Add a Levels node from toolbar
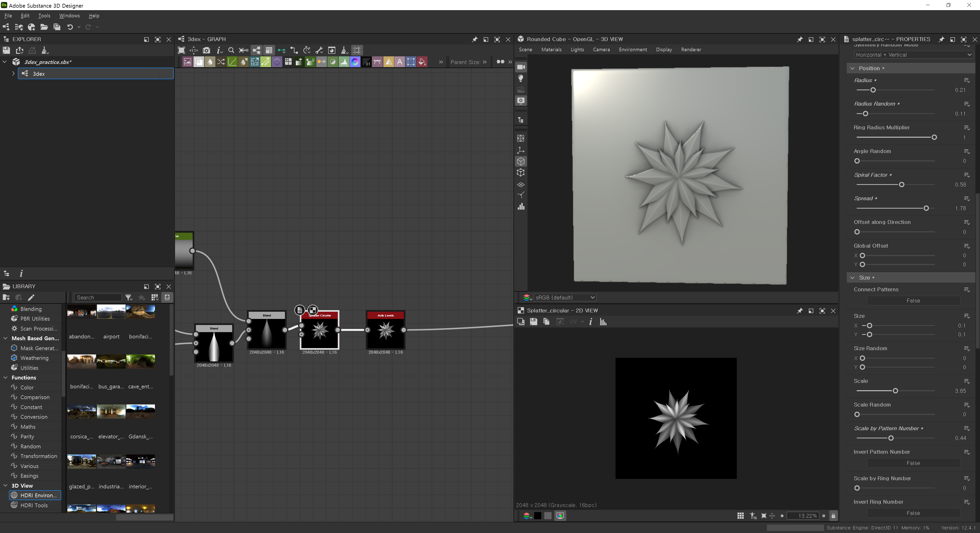This screenshot has height=533, width=980. [x=344, y=62]
